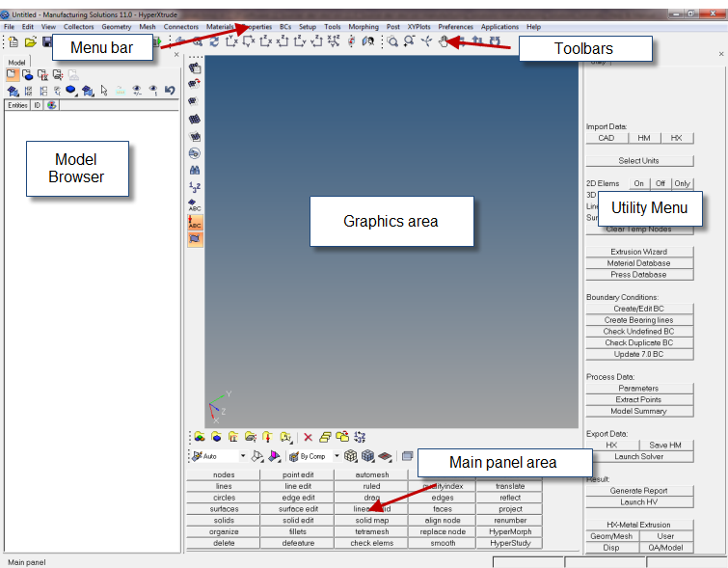728x568 pixels.
Task: Click the binoculars find icon
Action: coord(195,170)
